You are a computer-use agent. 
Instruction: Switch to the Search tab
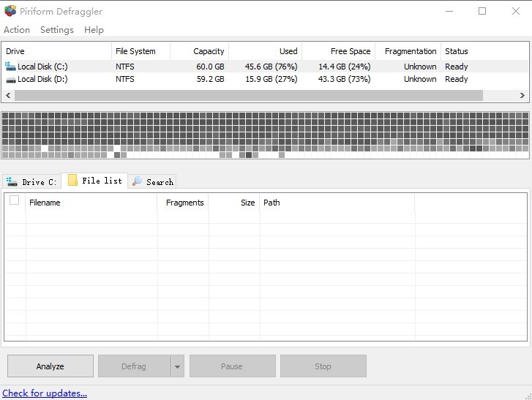(x=152, y=181)
